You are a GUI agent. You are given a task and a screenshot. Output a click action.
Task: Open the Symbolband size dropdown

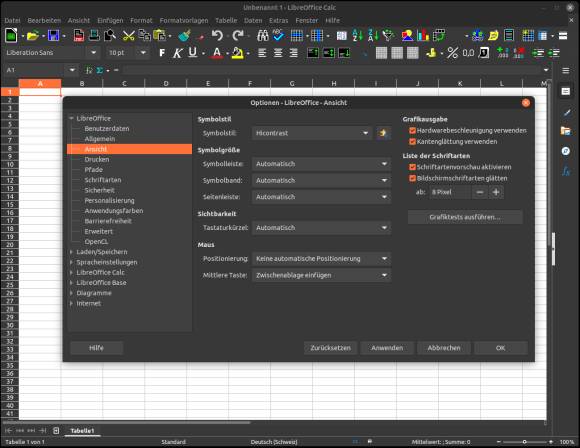tap(321, 181)
